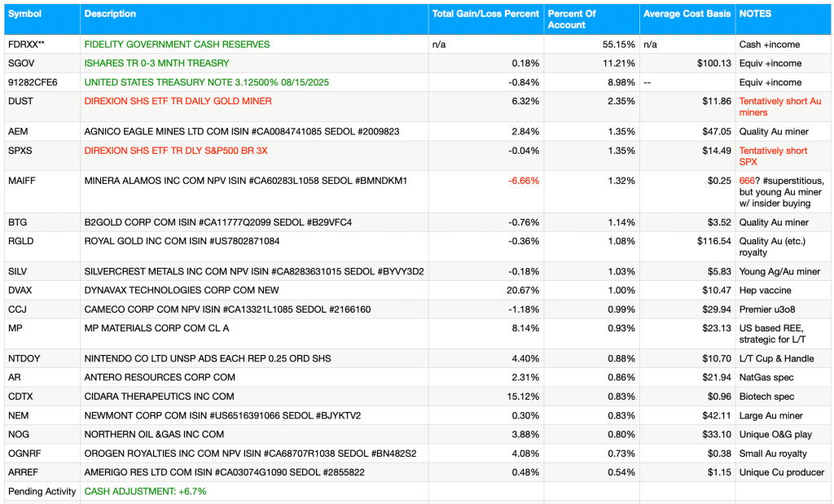This screenshot has width=834, height=504.
Task: Select the 55.15% percent of account value
Action: pos(619,45)
